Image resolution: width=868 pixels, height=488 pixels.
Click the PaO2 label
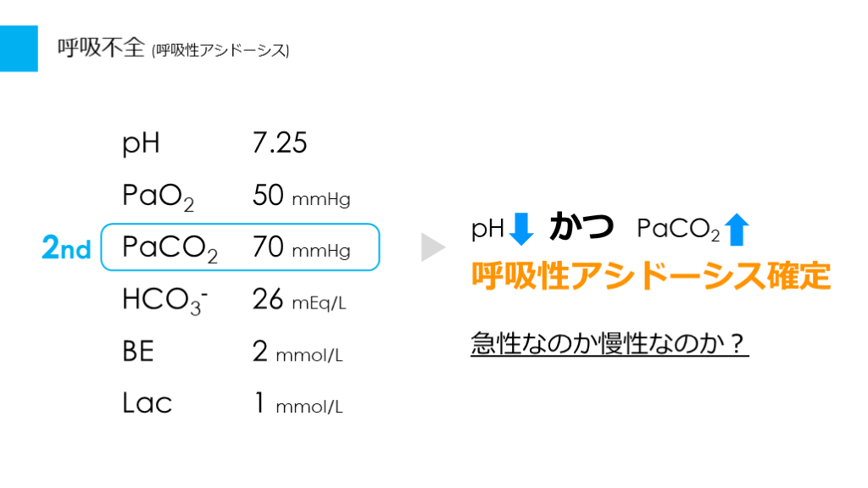coord(159,197)
